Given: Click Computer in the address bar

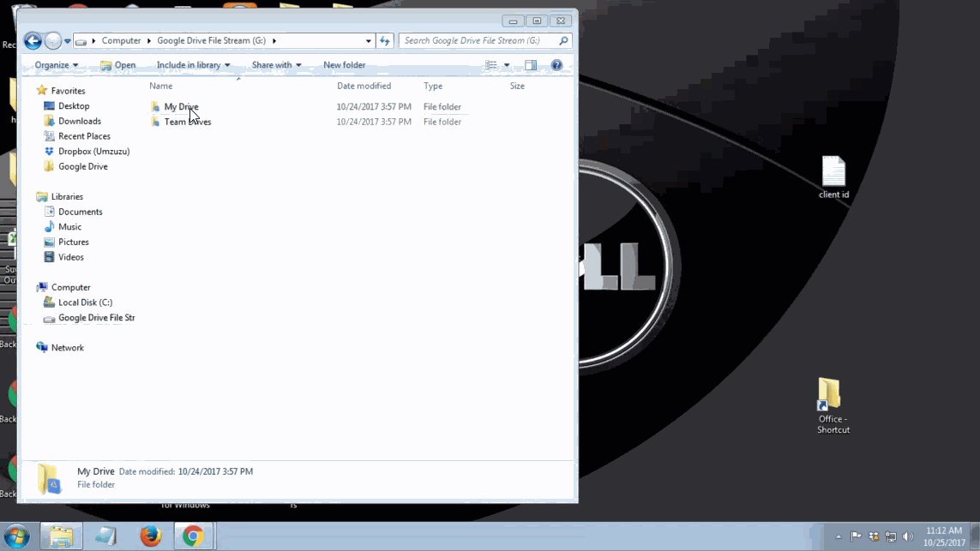Looking at the screenshot, I should [x=122, y=40].
